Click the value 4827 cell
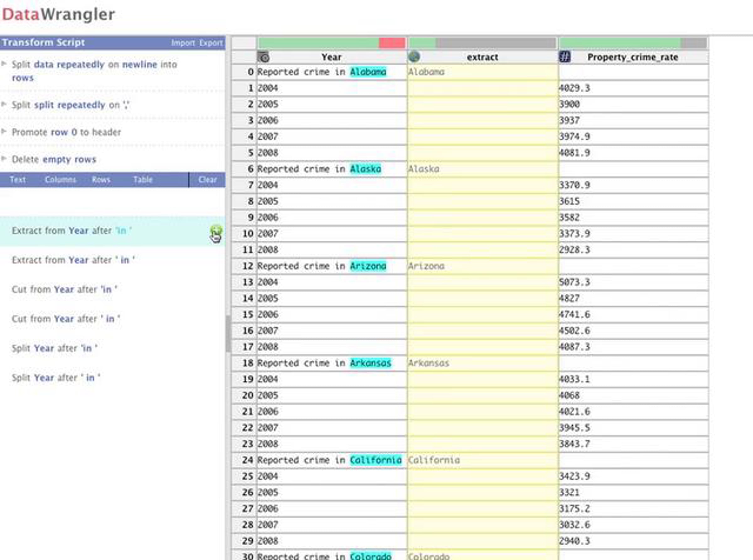Image resolution: width=753 pixels, height=560 pixels. [634, 298]
